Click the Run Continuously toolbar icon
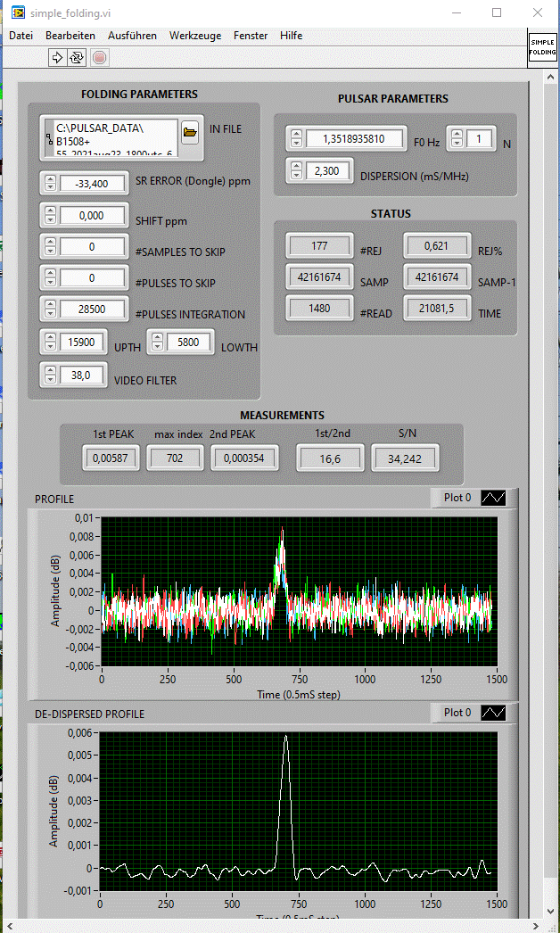The height and width of the screenshot is (933, 560). (x=77, y=58)
